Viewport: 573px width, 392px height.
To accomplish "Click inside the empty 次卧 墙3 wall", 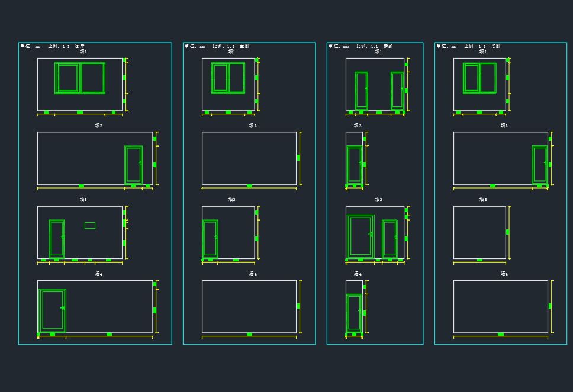I will [x=479, y=232].
